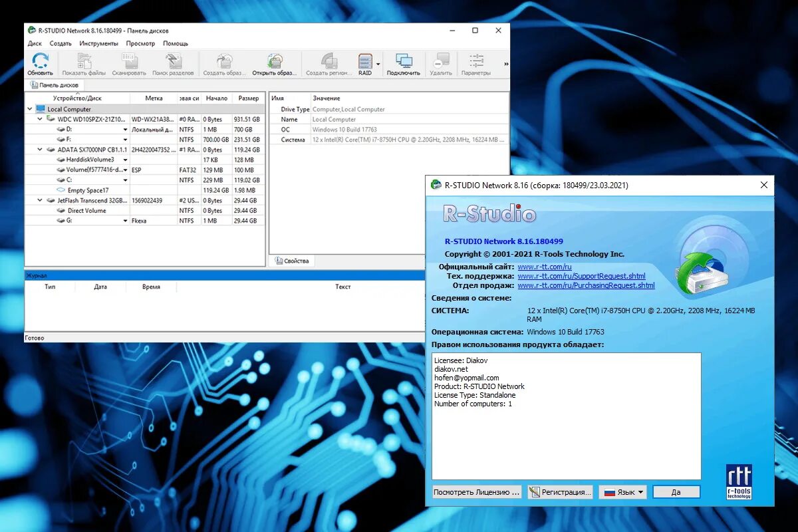Click the RAID toolbar icon
Screen dimensions: 798x532
[x=365, y=61]
